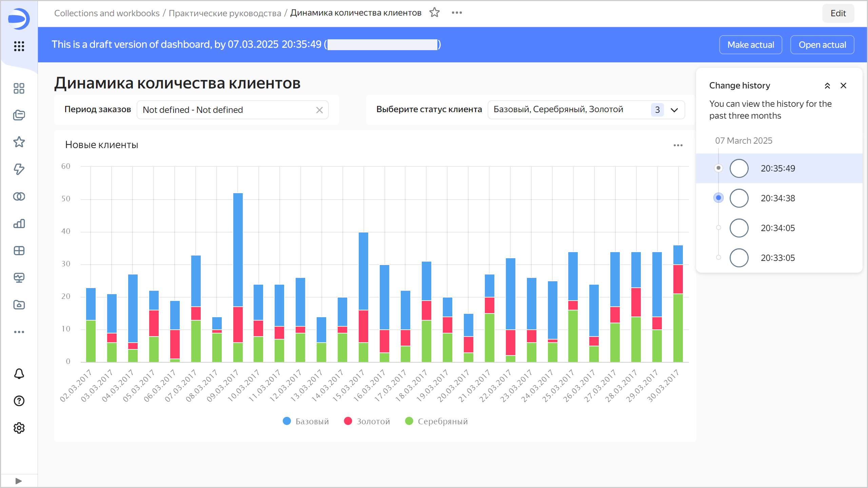868x488 pixels.
Task: Click the Open actual button
Action: (x=822, y=45)
